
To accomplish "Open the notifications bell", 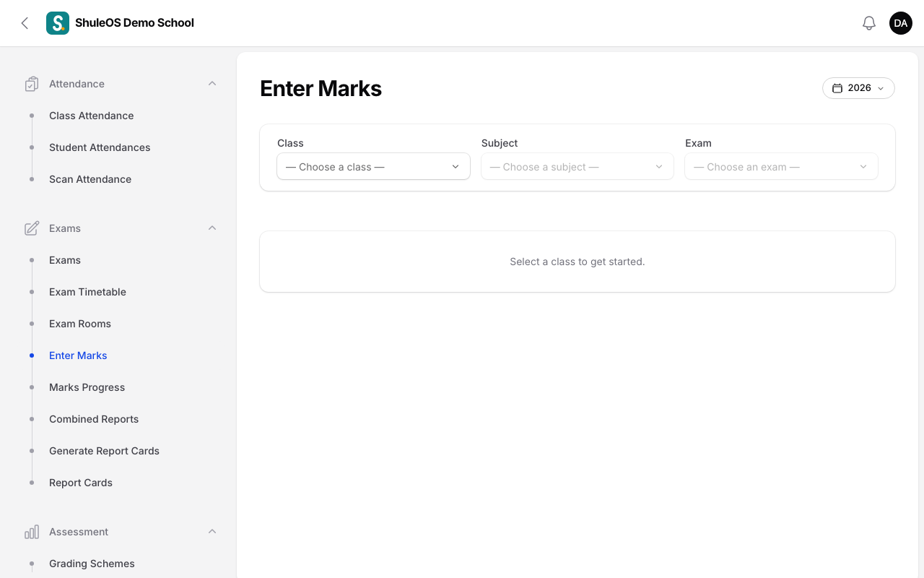I will coord(869,23).
